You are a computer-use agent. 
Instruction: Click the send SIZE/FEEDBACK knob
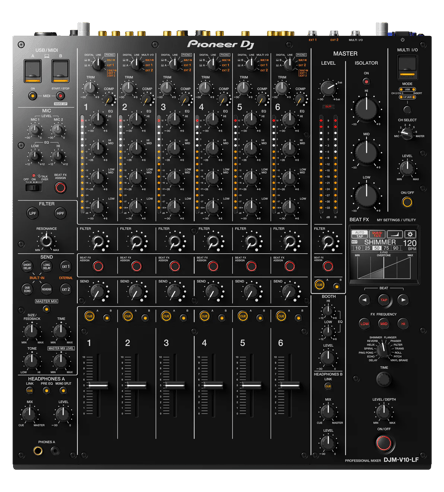pyautogui.click(x=31, y=332)
